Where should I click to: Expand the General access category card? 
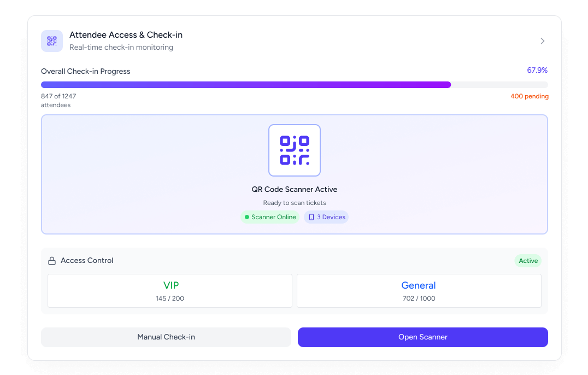tap(419, 290)
